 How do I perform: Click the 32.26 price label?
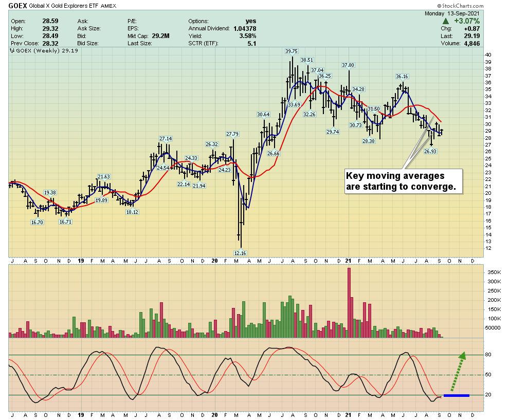point(310,115)
